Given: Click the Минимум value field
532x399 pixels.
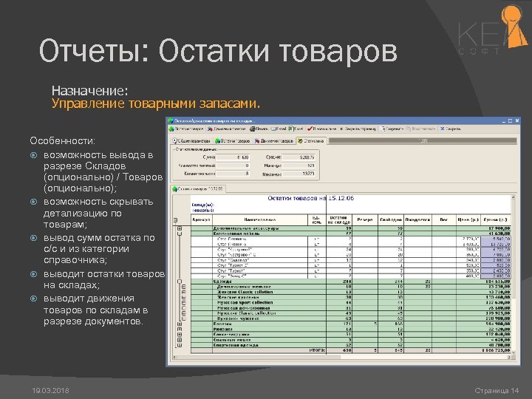Looking at the screenshot, I should [299, 166].
